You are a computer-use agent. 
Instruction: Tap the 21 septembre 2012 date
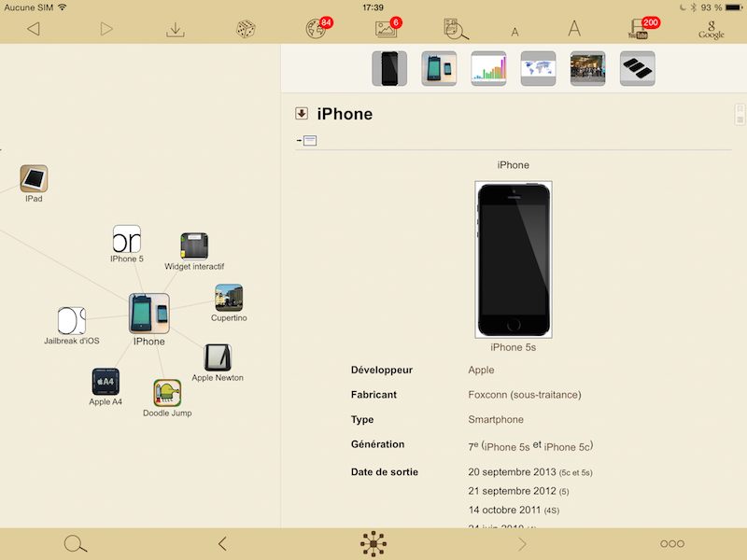coord(512,491)
